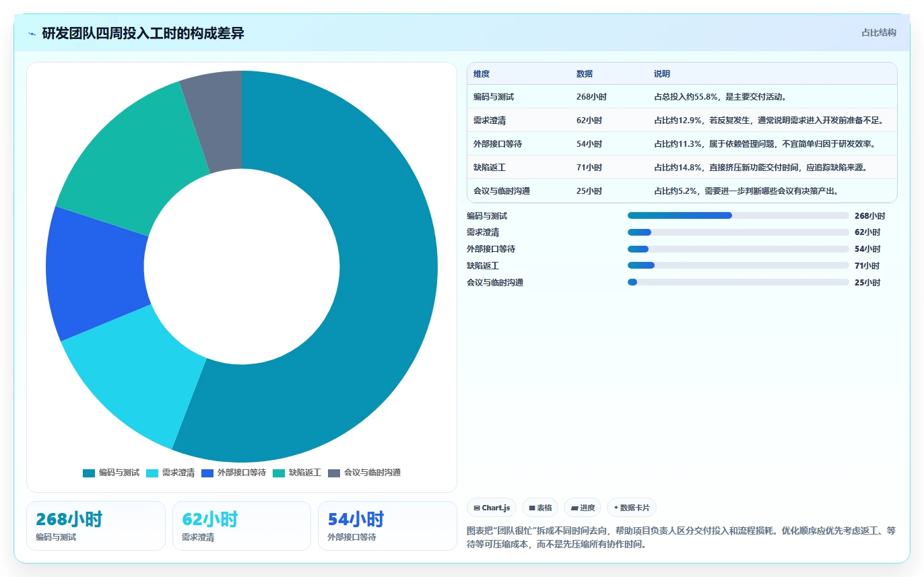This screenshot has height=577, width=924.
Task: Select the 表格 tag chip
Action: (x=540, y=508)
